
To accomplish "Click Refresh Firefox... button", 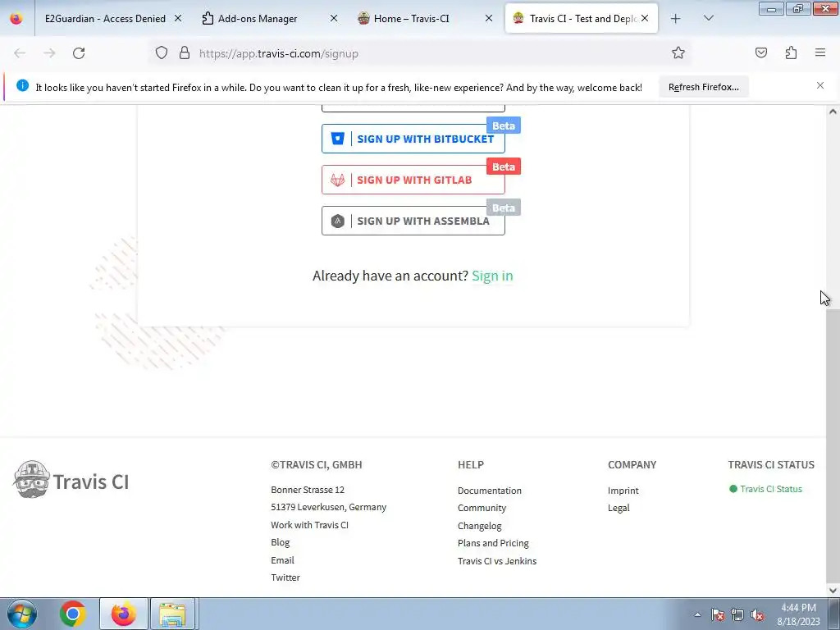I will (703, 87).
